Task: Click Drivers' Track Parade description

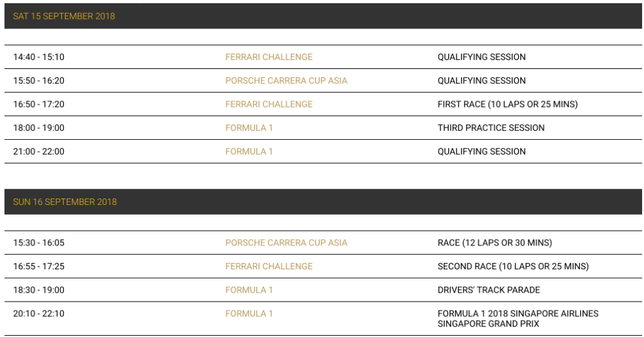Action: coord(488,290)
